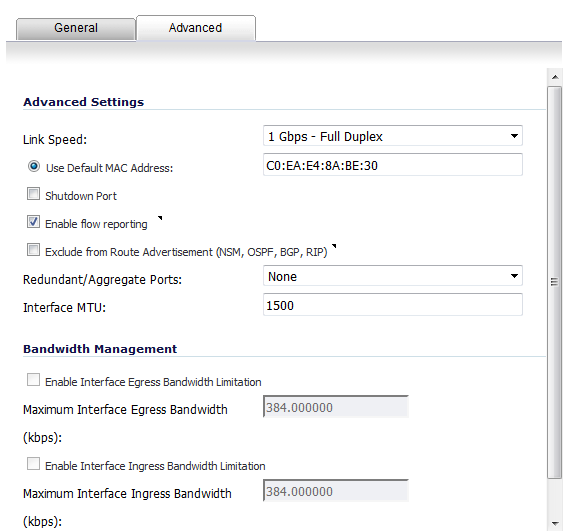Select the Advanced tab
The width and height of the screenshot is (567, 531).
[196, 28]
